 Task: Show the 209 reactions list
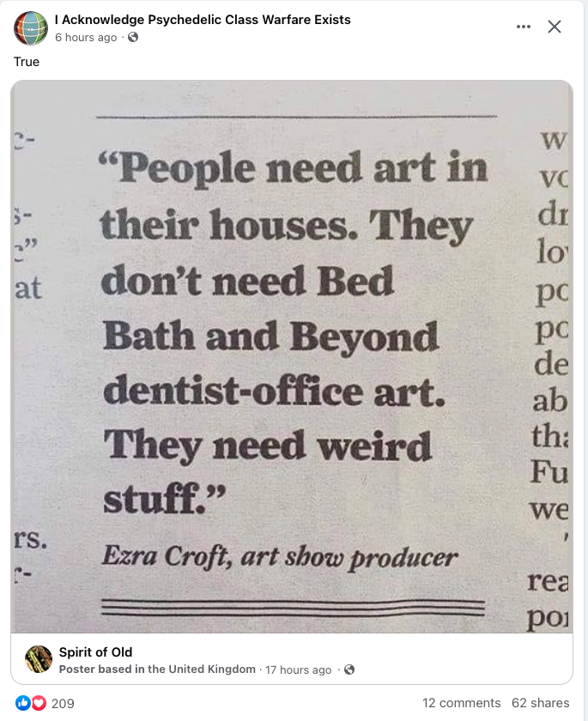pos(63,703)
